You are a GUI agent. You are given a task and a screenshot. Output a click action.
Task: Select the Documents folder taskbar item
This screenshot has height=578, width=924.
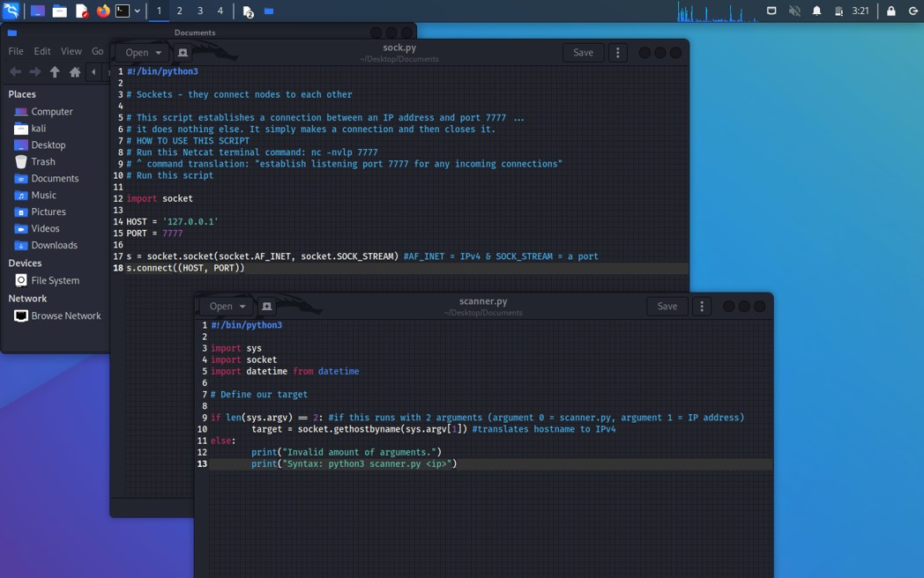[269, 11]
